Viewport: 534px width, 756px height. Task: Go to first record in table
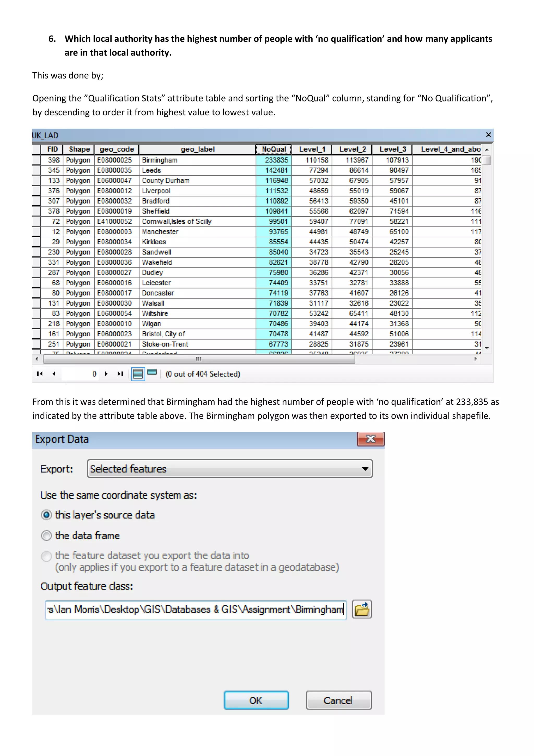pyautogui.click(x=40, y=374)
